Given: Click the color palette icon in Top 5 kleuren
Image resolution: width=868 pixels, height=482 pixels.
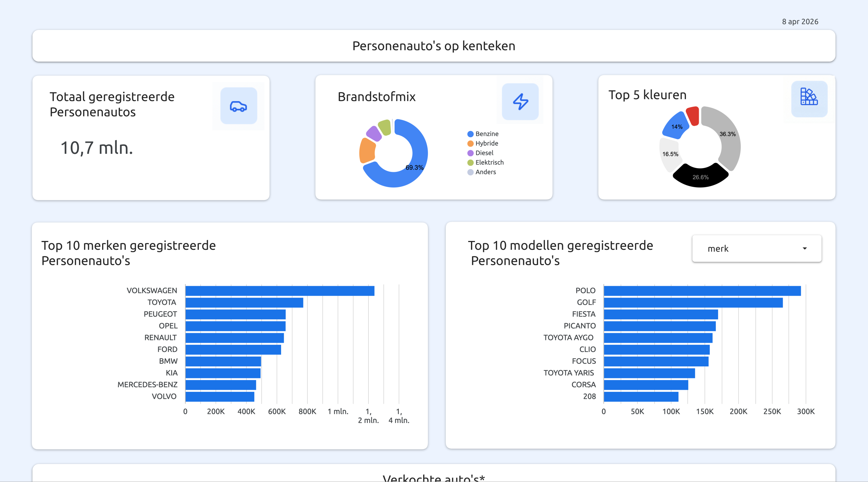Looking at the screenshot, I should [809, 99].
